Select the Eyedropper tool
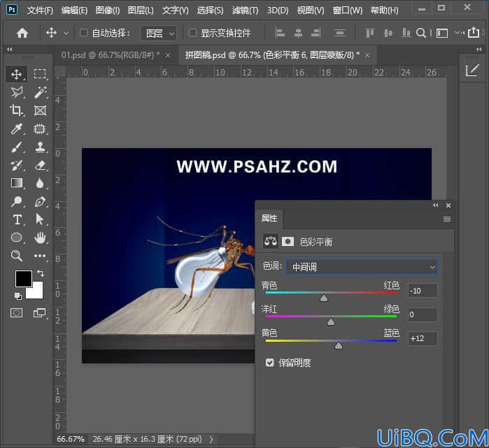 (x=16, y=129)
